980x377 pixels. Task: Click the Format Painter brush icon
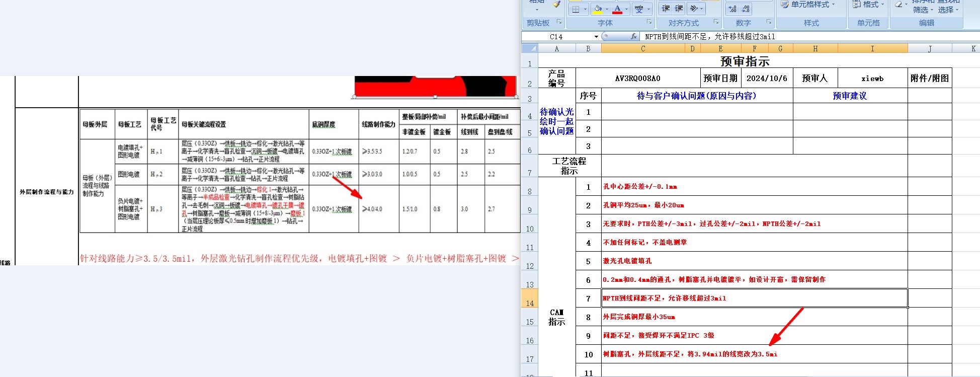tap(556, 5)
